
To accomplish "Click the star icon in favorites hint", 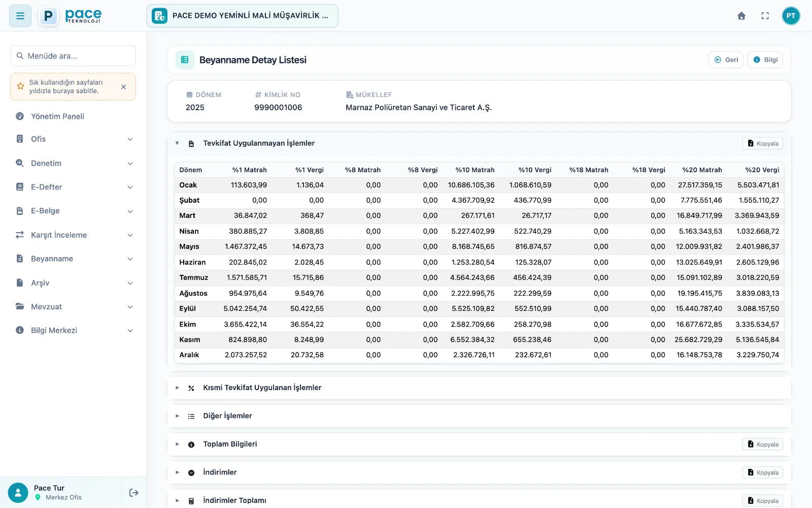I will (20, 86).
